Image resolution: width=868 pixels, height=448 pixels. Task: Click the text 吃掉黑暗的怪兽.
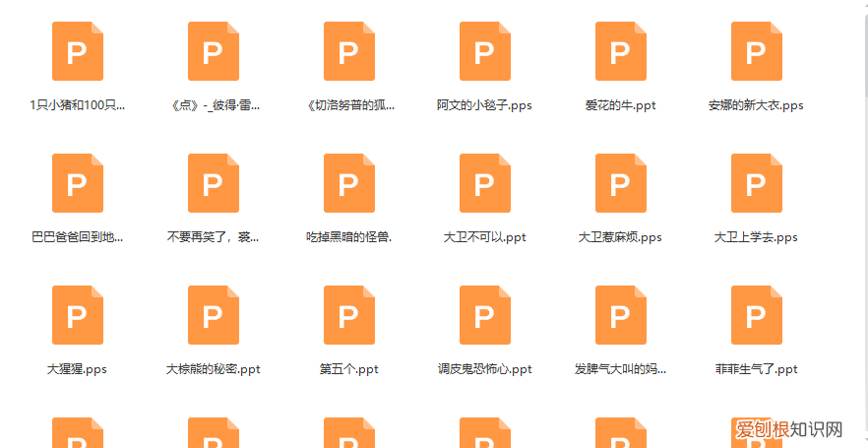(349, 237)
